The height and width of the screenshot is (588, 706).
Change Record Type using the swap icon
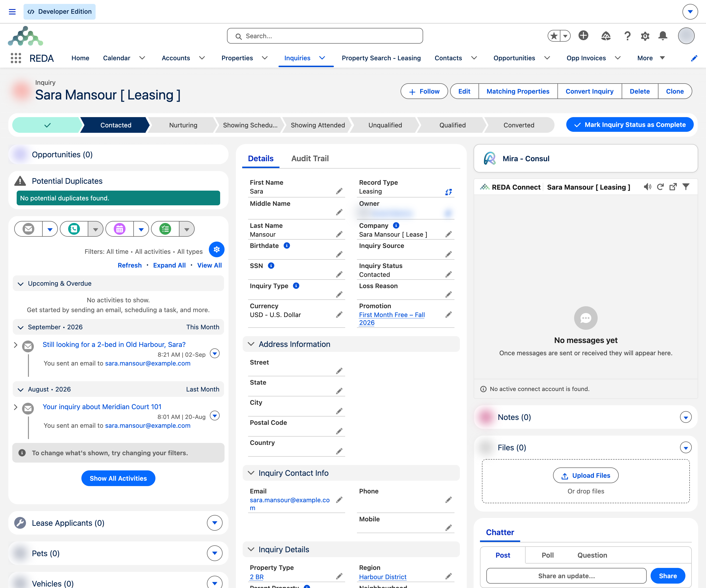click(x=448, y=192)
